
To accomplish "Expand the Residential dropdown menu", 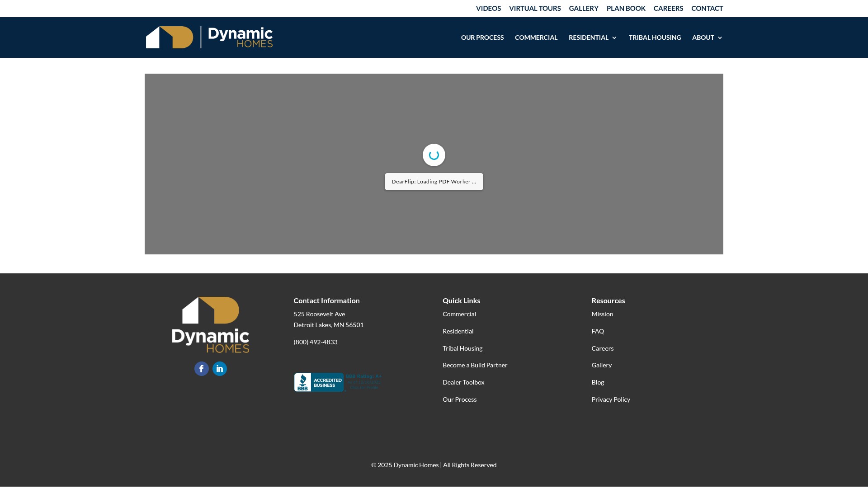I will coord(593,38).
